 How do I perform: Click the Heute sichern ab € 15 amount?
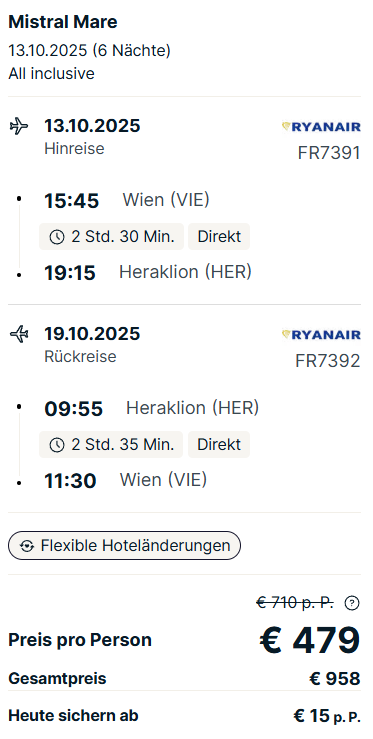(x=327, y=716)
